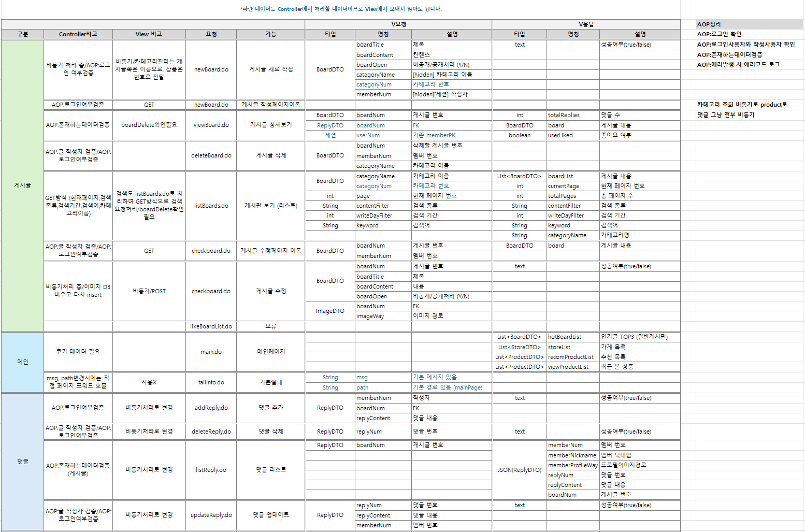Click the 'recomProductList' cell

pos(573,357)
